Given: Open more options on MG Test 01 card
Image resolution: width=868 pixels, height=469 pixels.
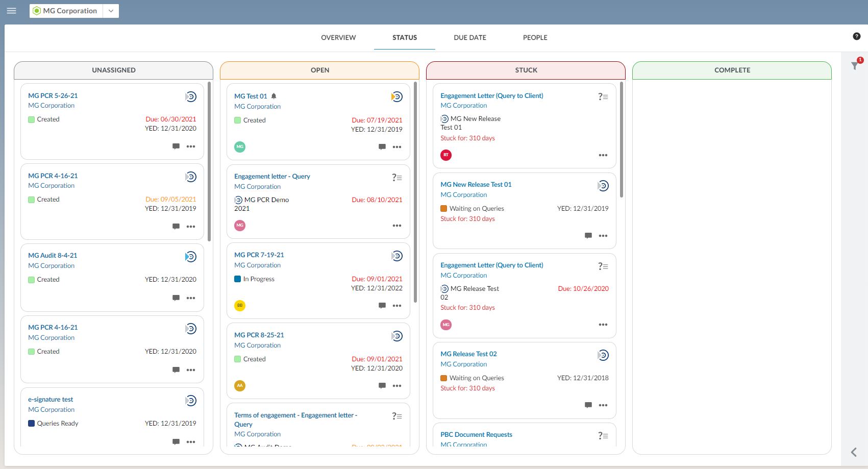Looking at the screenshot, I should pos(397,147).
